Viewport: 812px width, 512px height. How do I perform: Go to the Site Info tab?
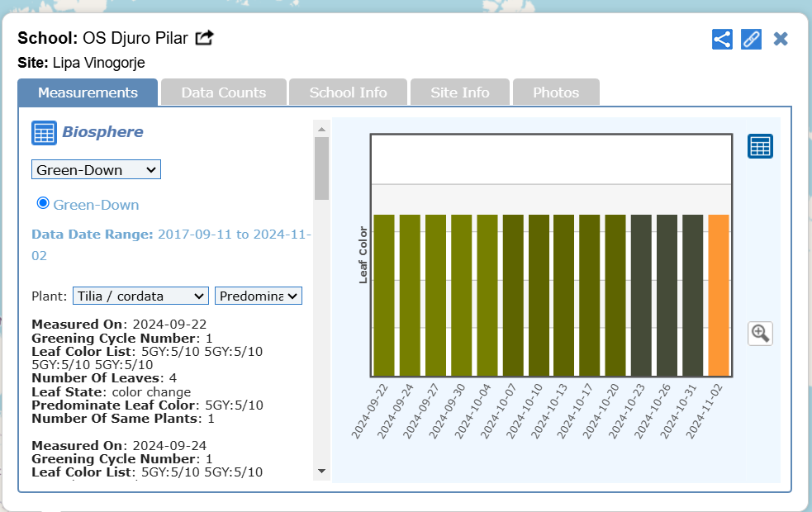point(459,92)
